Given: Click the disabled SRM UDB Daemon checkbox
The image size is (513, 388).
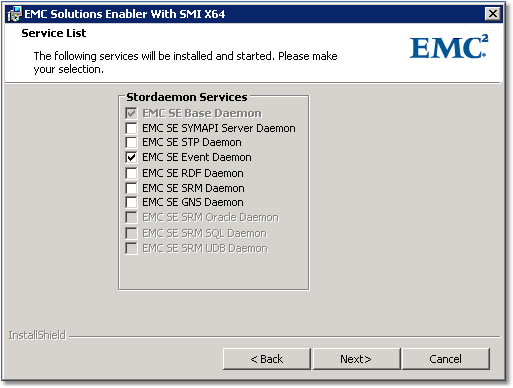Looking at the screenshot, I should [x=131, y=248].
